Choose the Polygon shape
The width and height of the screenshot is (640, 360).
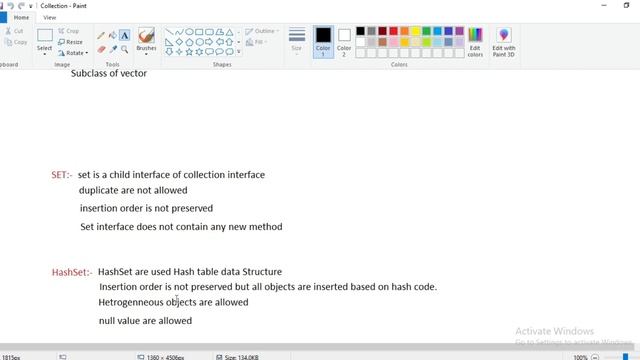tap(220, 32)
